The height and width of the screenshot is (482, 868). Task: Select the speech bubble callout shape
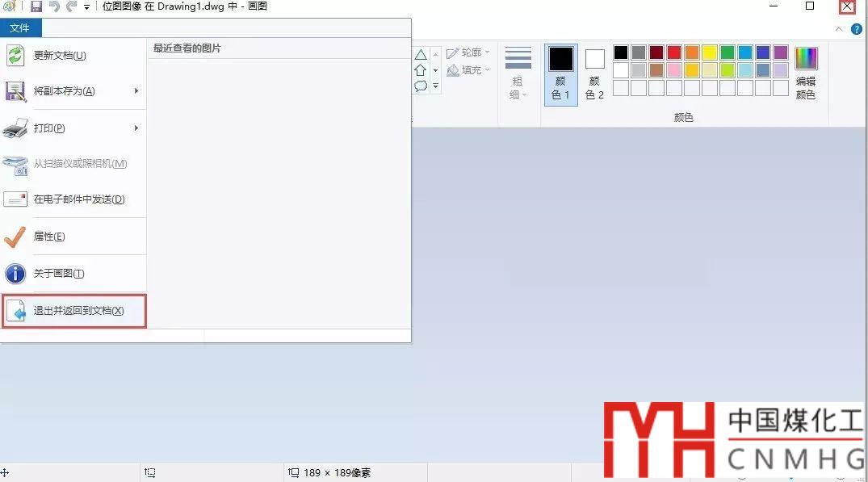421,86
